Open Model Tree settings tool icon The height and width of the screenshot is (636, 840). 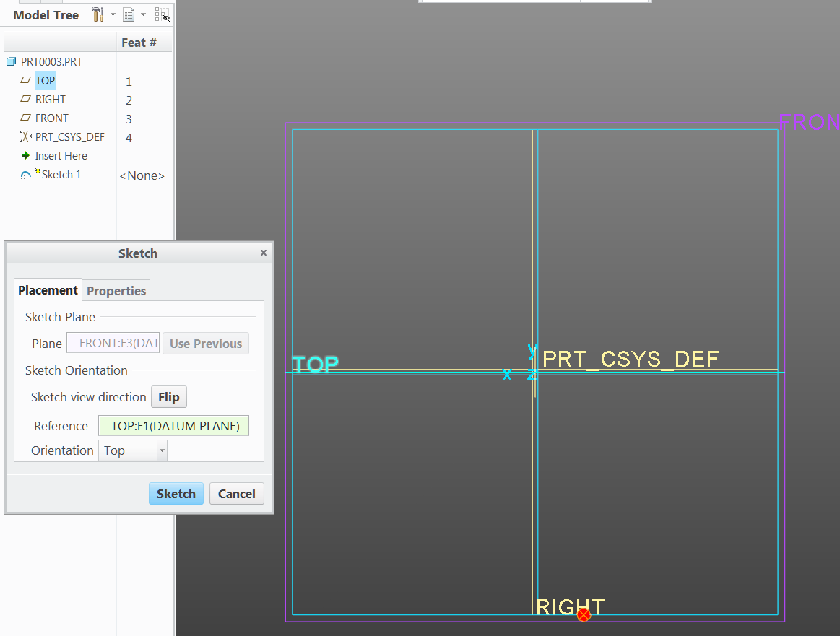coord(98,14)
